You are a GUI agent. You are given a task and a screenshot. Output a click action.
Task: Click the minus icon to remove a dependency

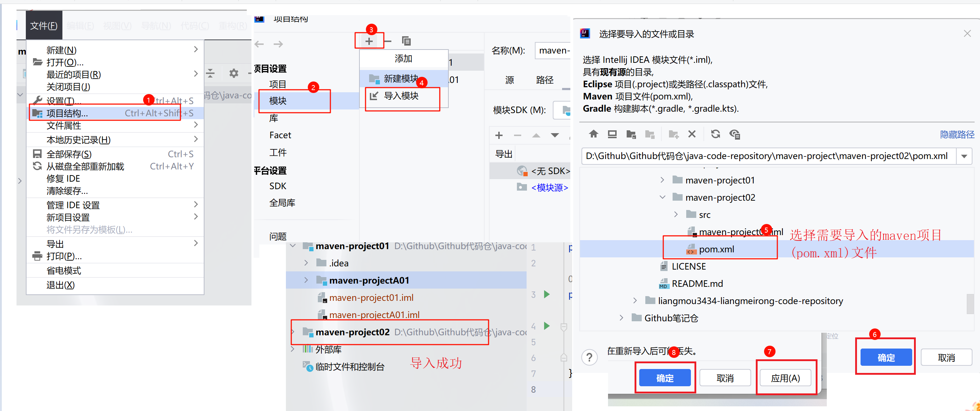517,135
